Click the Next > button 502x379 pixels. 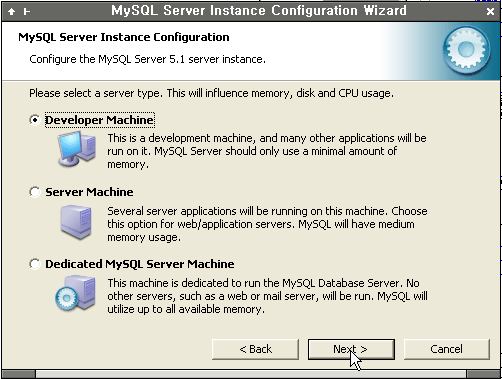(351, 349)
